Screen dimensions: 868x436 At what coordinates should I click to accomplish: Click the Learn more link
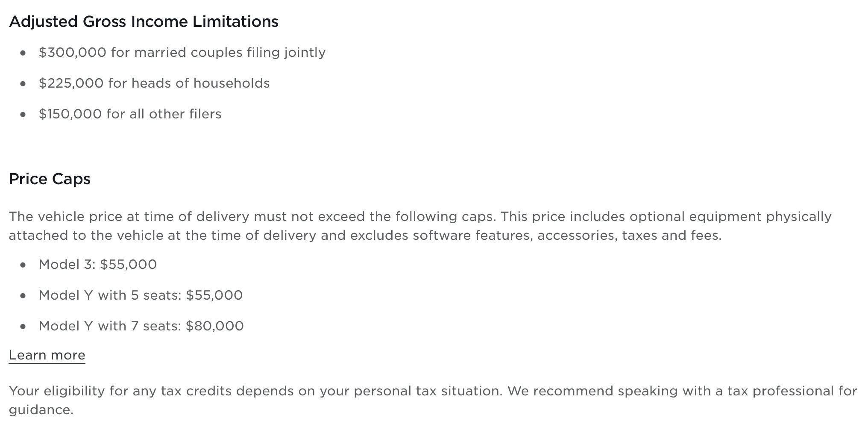point(47,355)
